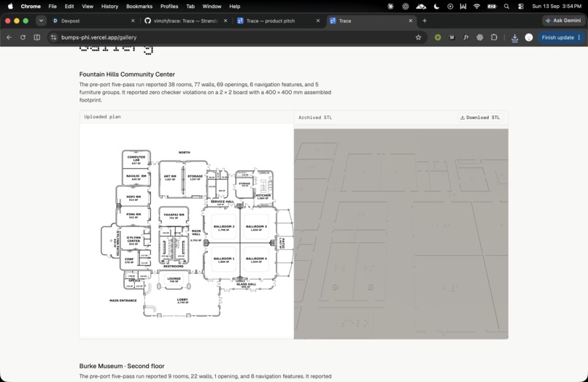Click the M extension icon

(452, 37)
